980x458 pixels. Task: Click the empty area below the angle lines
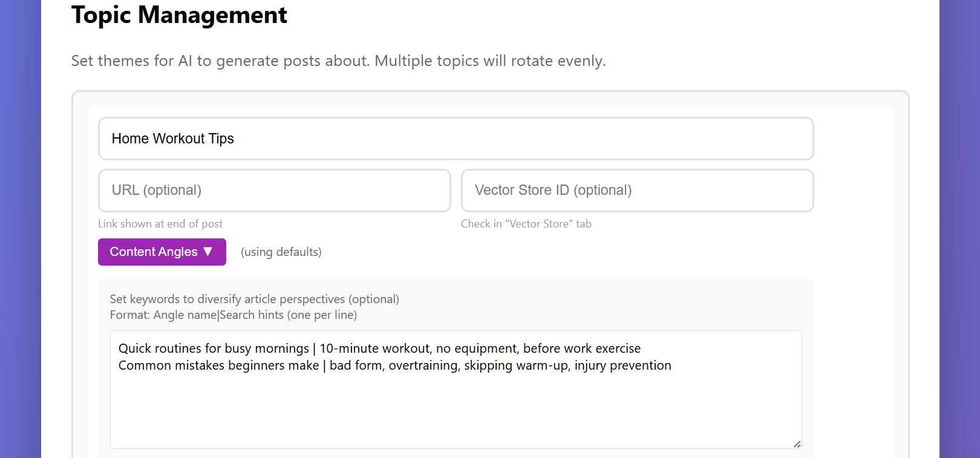(x=456, y=411)
